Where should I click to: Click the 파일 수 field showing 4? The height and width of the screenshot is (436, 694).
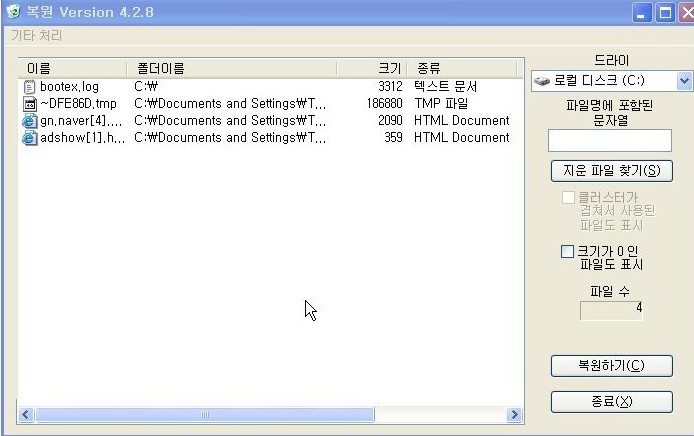(x=611, y=310)
